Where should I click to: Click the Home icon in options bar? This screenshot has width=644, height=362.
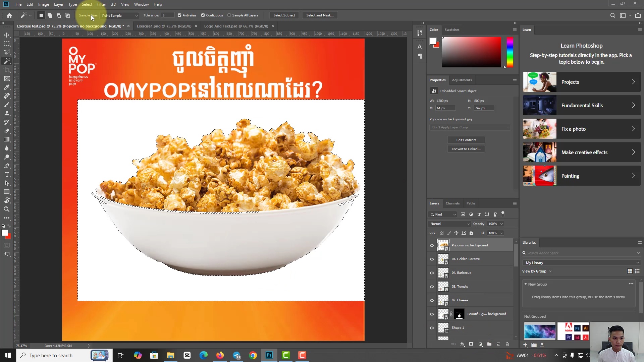point(9,15)
